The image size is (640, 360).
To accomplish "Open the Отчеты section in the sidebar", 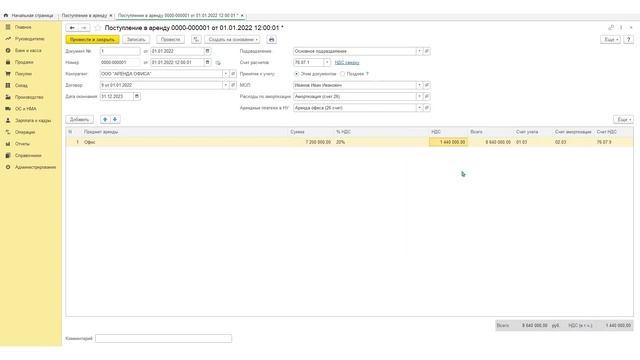I will pyautogui.click(x=22, y=144).
